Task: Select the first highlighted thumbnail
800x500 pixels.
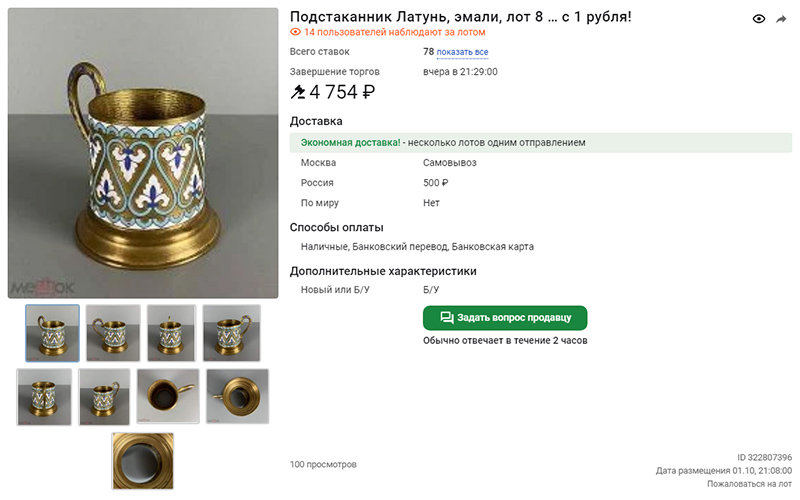Action: 53,333
